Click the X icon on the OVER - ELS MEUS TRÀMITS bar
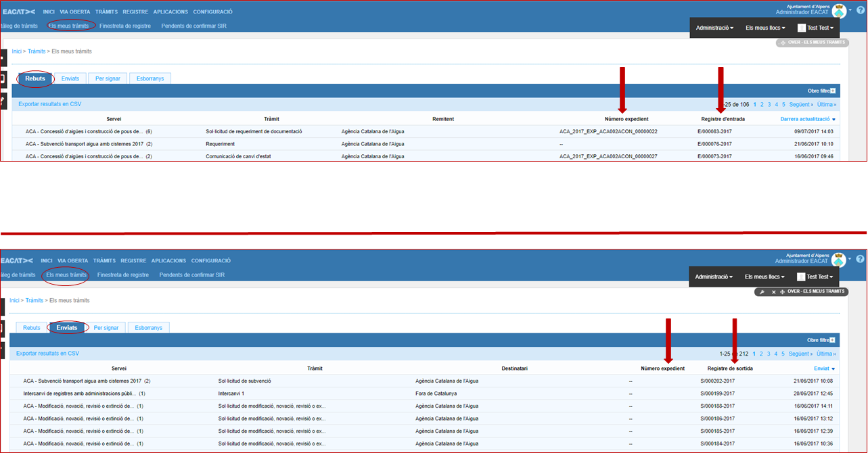The height and width of the screenshot is (453, 868). tap(773, 291)
